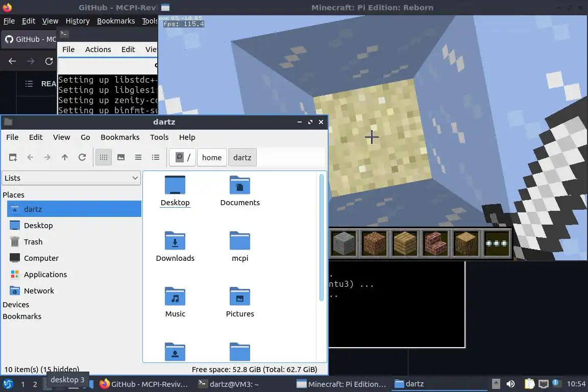Select the Downloads folder icon
588x392 pixels.
[x=175, y=247]
